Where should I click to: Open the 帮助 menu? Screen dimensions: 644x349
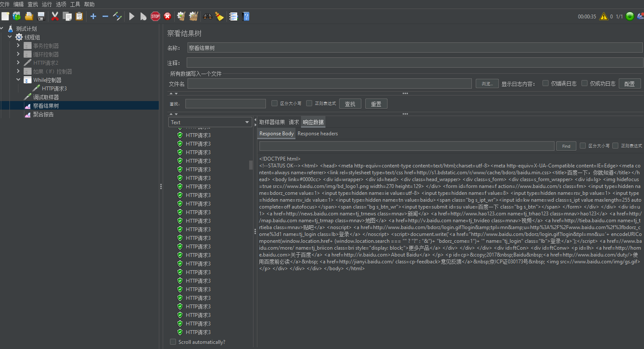pos(89,4)
